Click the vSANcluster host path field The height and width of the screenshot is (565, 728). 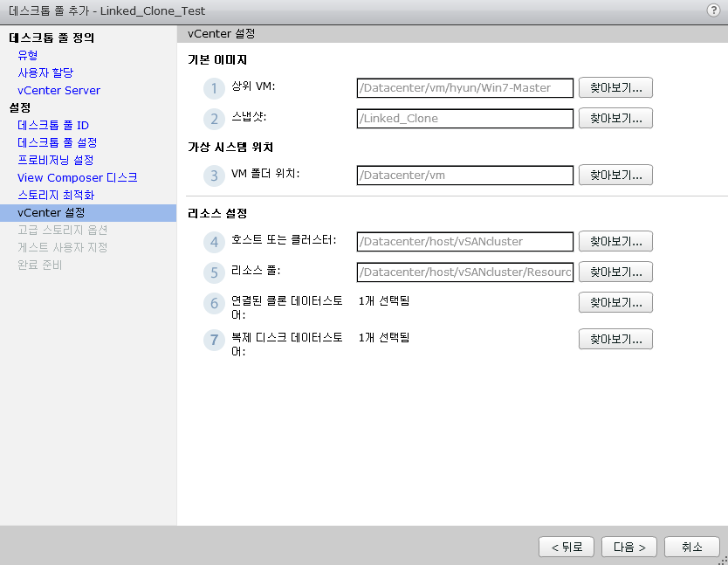click(464, 242)
